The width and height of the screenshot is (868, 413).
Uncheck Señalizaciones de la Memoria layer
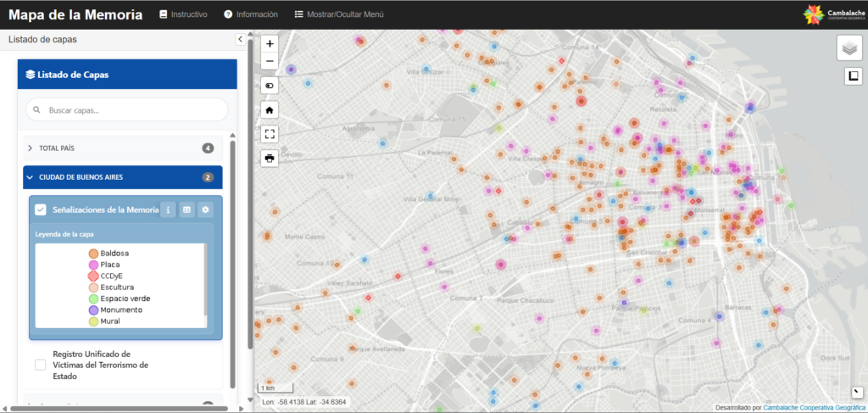(41, 210)
